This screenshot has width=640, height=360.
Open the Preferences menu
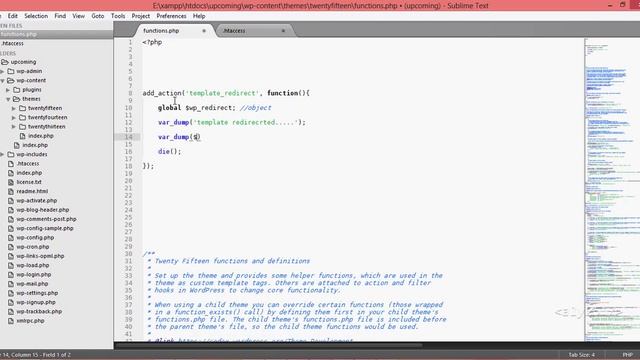click(x=171, y=16)
